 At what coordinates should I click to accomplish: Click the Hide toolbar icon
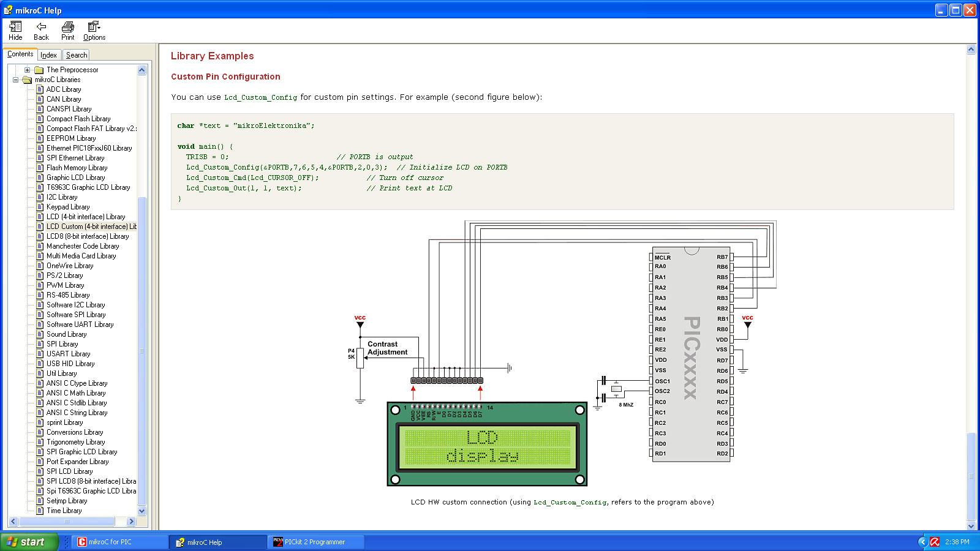15,26
